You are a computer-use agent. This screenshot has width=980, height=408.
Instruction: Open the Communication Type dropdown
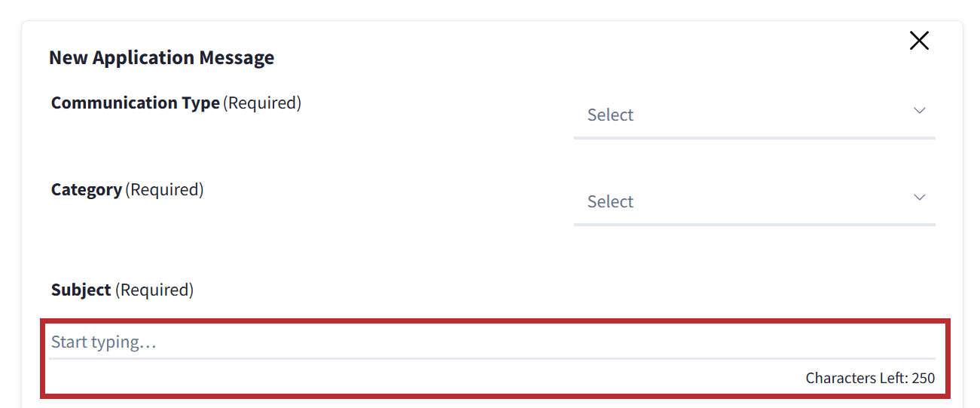[x=753, y=115]
